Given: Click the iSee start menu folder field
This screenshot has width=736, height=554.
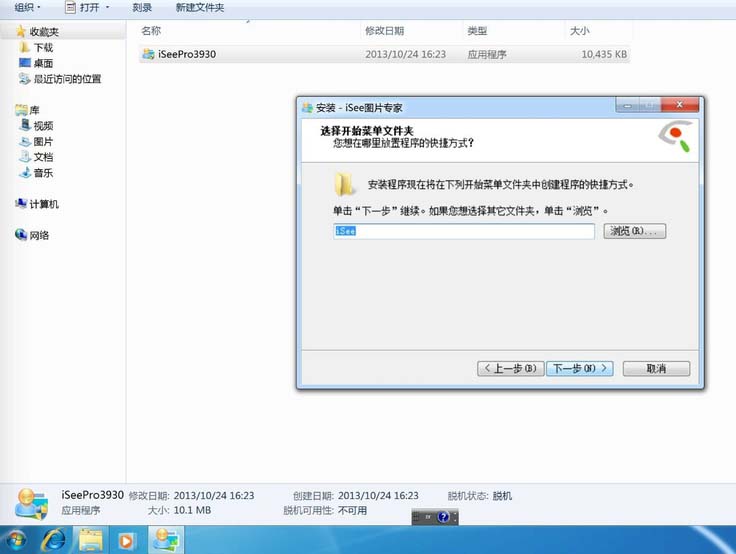Looking at the screenshot, I should (464, 231).
